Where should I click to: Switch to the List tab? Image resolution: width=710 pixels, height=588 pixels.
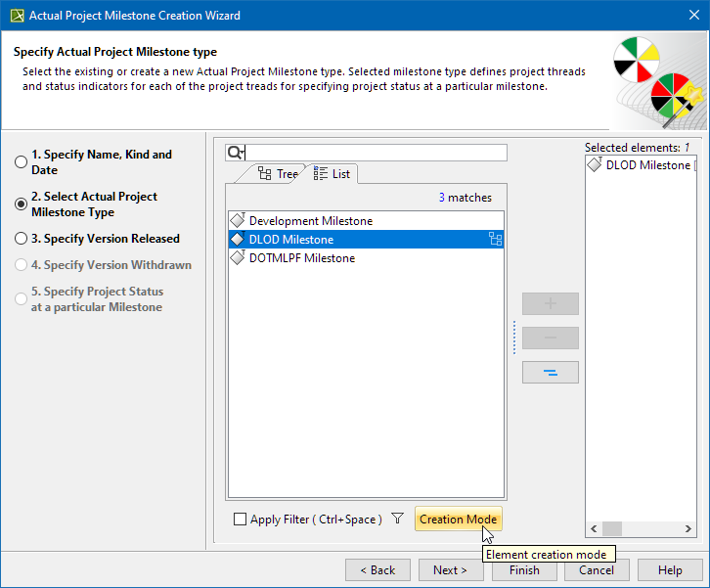pos(332,174)
